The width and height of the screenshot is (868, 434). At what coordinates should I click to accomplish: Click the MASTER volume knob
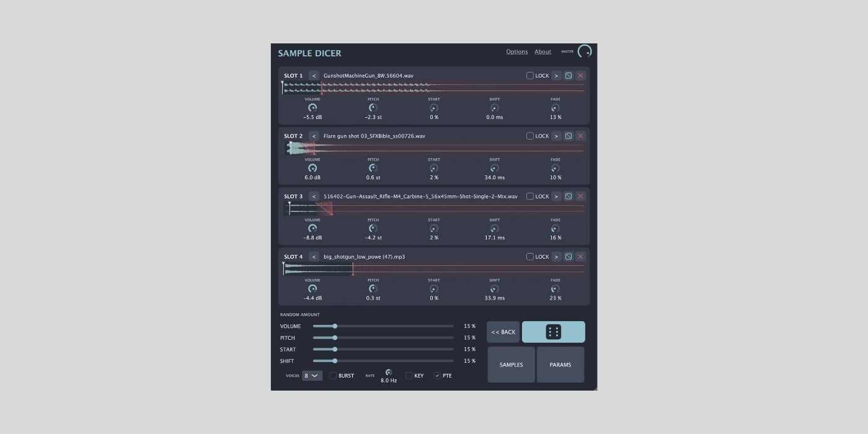point(585,51)
